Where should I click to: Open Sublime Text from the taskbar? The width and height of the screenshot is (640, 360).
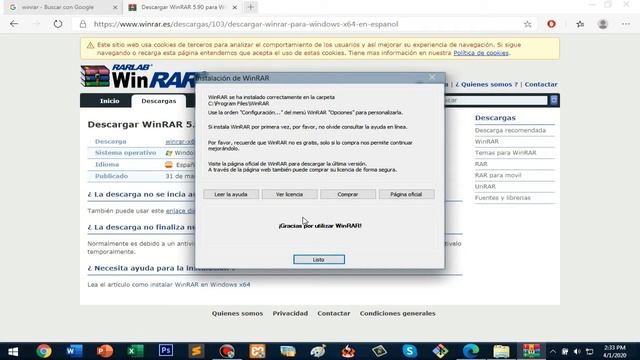196,351
